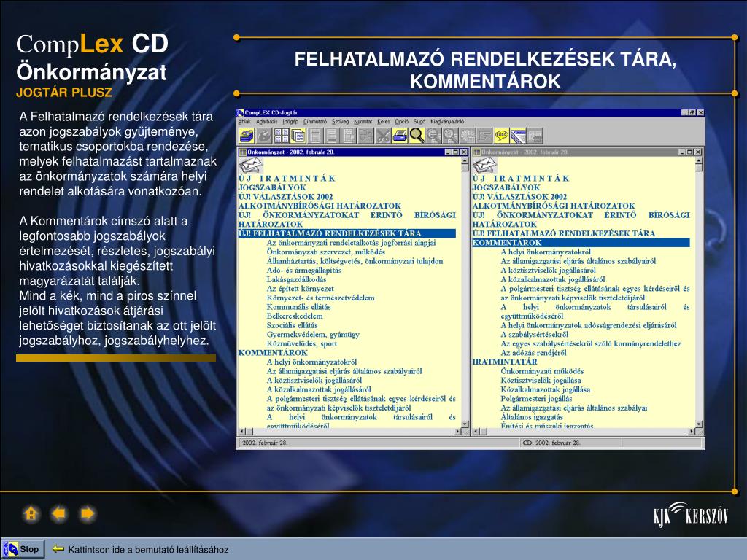Open IRATMINTATÁR heading in the right pane

[505, 362]
